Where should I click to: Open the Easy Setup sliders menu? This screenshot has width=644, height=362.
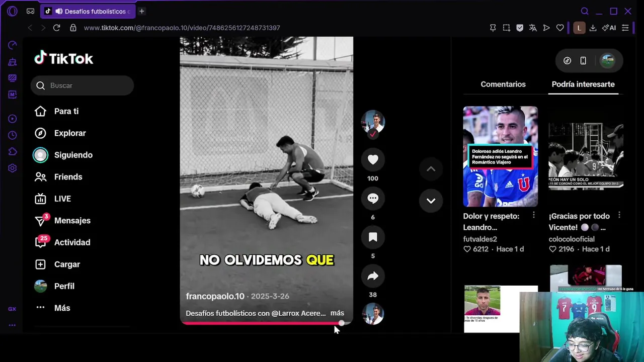(x=625, y=28)
